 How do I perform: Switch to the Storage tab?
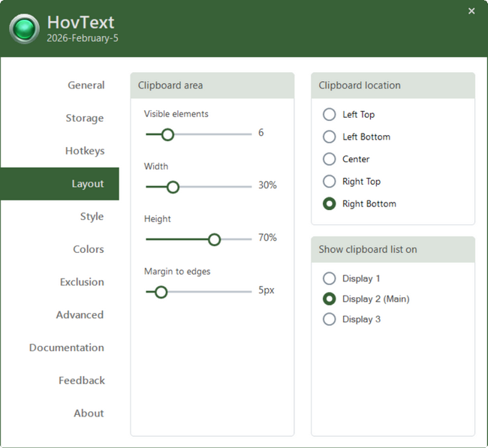coord(84,119)
